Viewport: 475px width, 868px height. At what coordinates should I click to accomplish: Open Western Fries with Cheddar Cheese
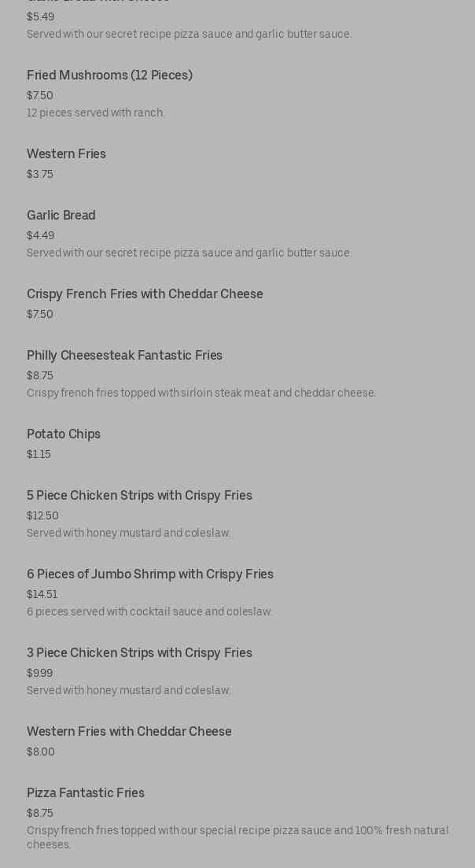[129, 732]
